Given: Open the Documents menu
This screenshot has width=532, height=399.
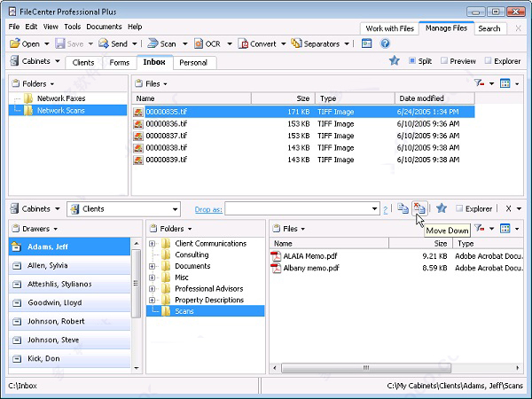Looking at the screenshot, I should click(x=104, y=27).
